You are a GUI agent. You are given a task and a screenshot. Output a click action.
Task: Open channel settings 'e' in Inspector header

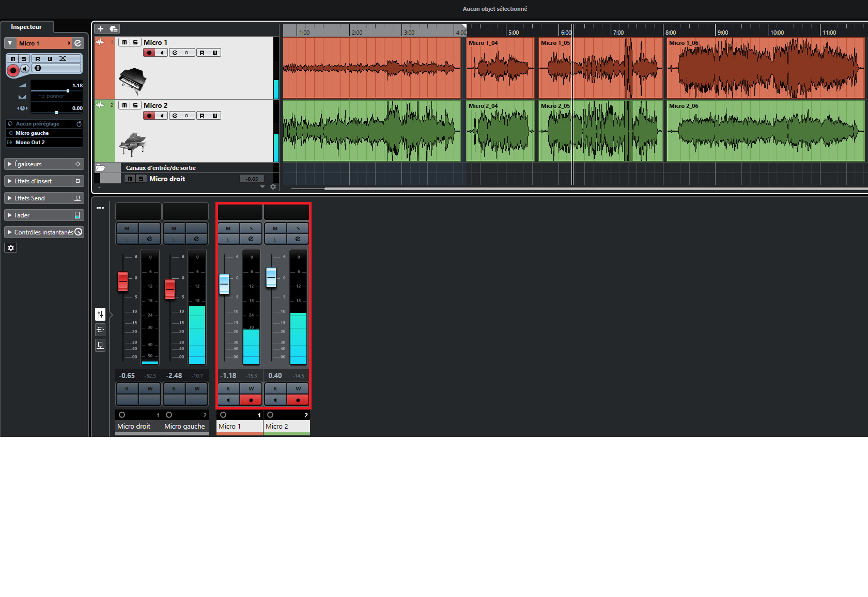[x=78, y=43]
